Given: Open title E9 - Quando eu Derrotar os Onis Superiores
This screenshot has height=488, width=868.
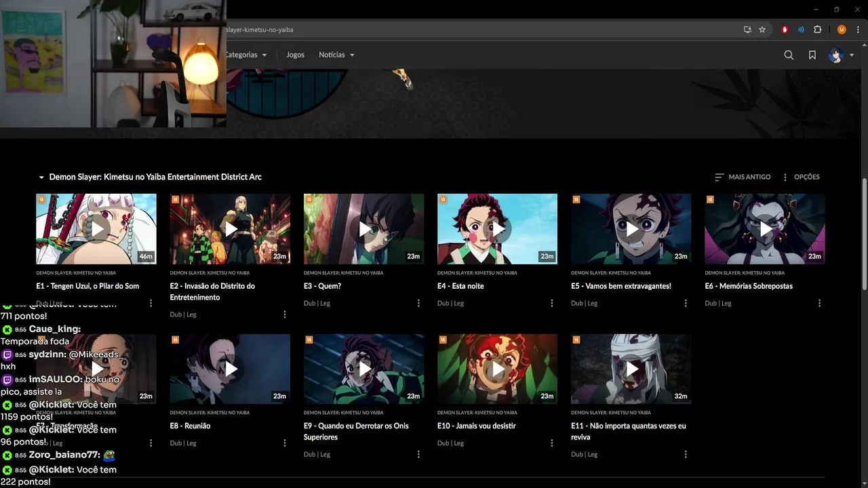Looking at the screenshot, I should 356,431.
